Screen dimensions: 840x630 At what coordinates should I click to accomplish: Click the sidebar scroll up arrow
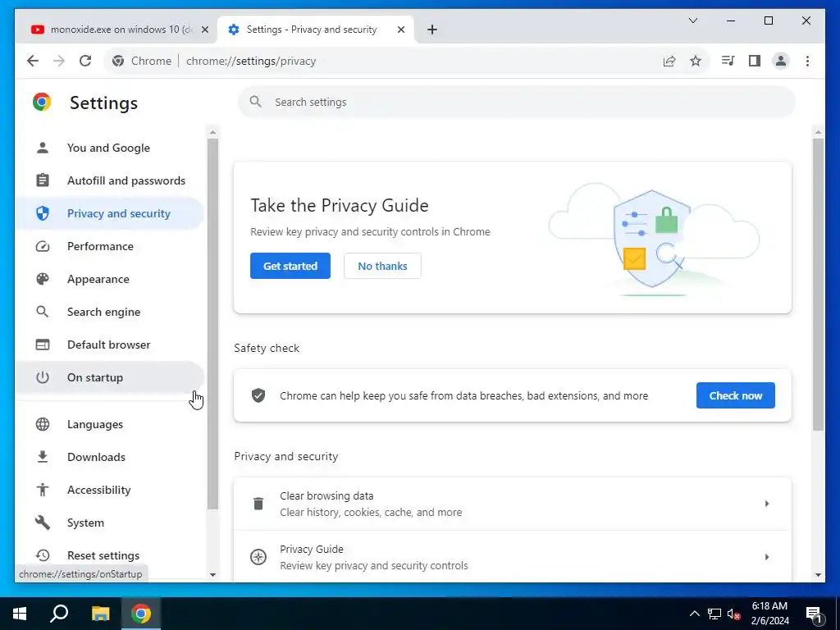pyautogui.click(x=212, y=132)
